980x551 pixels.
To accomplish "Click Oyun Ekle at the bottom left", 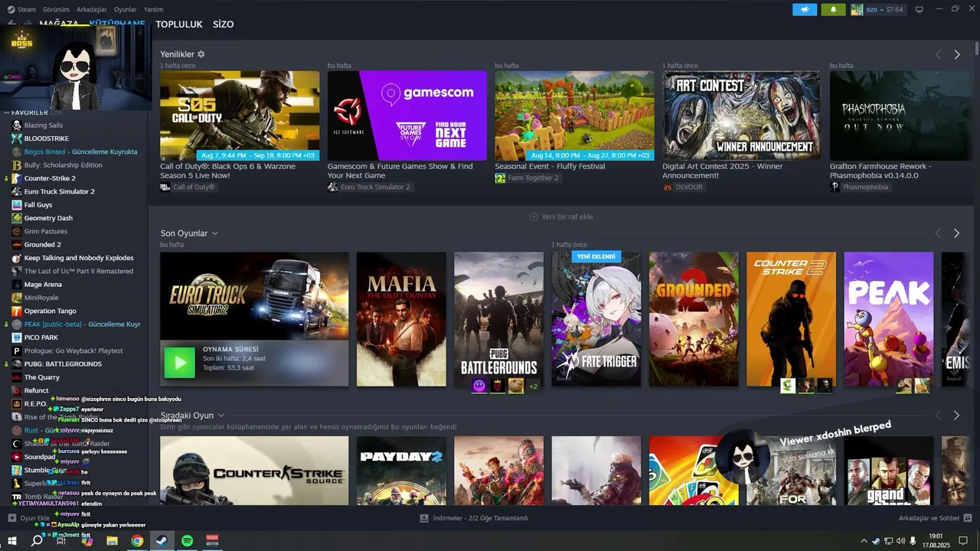I will tap(29, 518).
